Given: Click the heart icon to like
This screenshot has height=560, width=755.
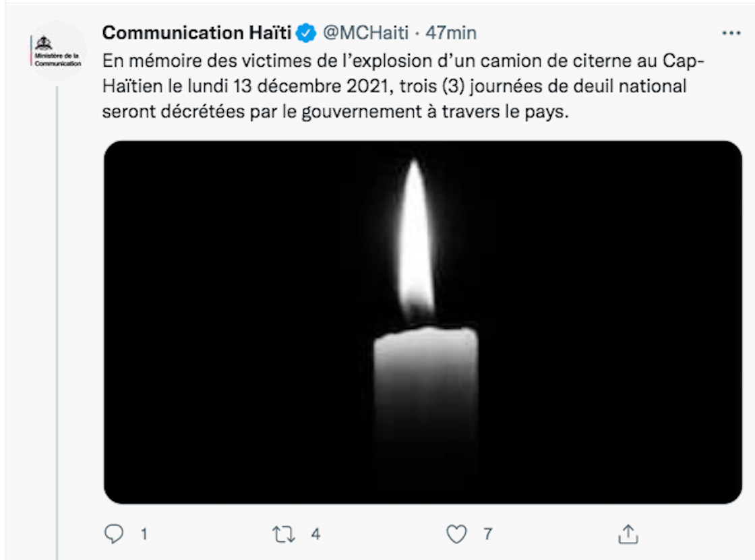Looking at the screenshot, I should coord(457,535).
